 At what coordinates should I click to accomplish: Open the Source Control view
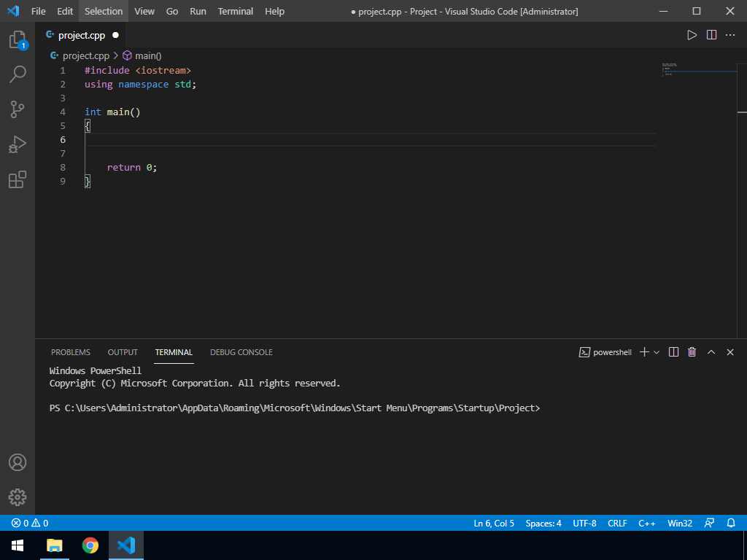pyautogui.click(x=18, y=109)
